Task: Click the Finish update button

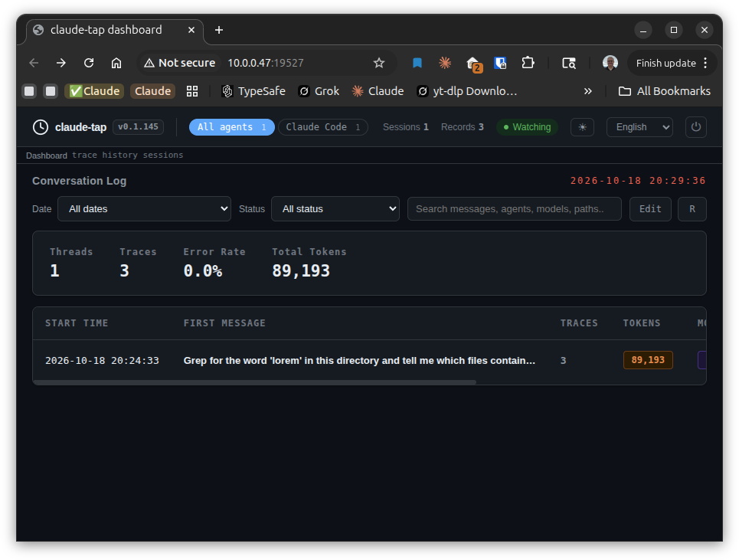Action: (665, 63)
